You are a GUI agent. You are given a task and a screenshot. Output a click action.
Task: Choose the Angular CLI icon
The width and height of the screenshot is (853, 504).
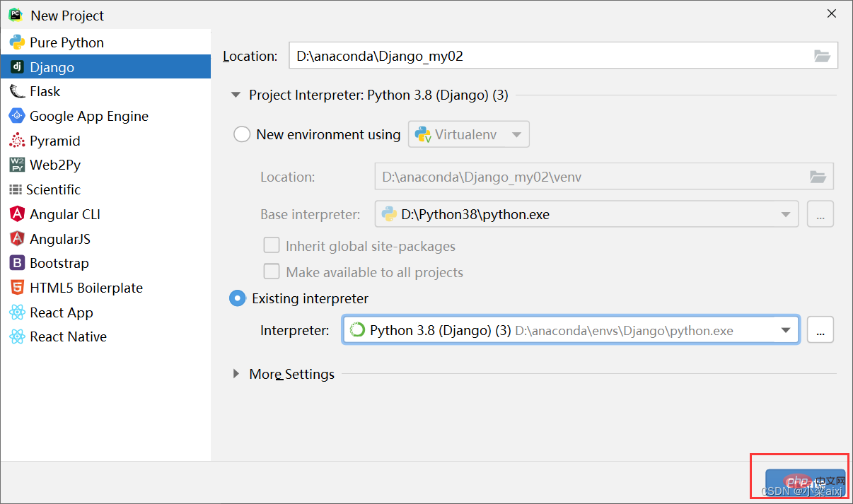[x=17, y=214]
